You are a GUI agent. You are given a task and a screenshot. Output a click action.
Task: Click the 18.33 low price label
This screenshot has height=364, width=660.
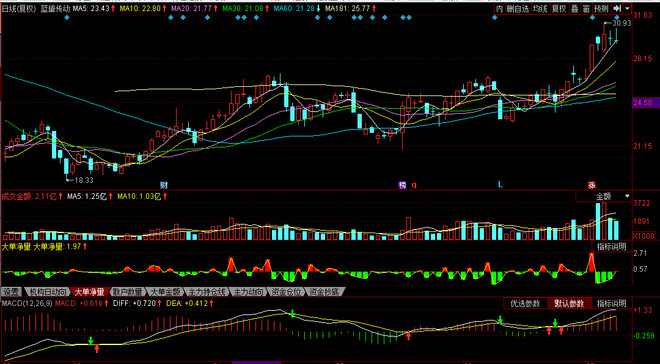(84, 180)
